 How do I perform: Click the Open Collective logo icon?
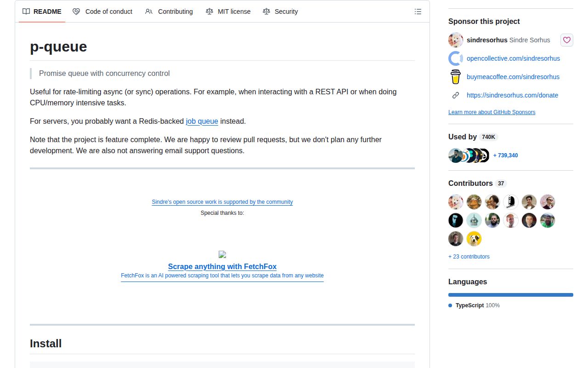456,58
